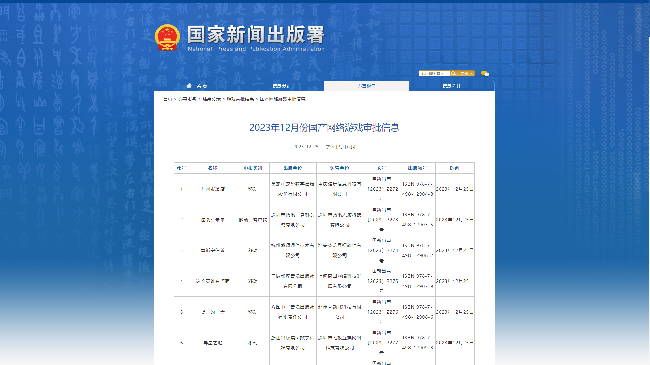650x365 pixels.
Task: Open the navigation tab between home and highlighted tab
Action: pyautogui.click(x=281, y=86)
